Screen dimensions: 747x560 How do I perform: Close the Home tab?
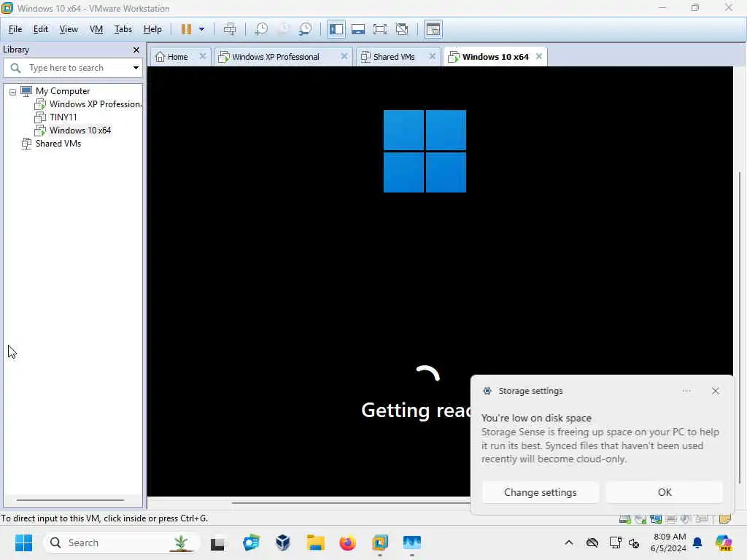[203, 56]
